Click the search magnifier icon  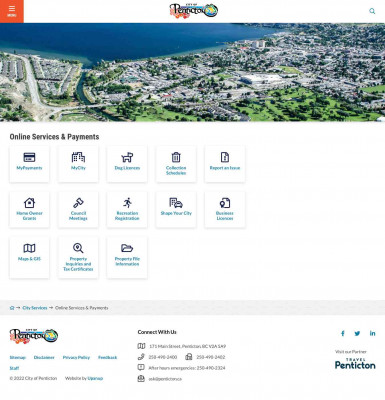(x=372, y=11)
